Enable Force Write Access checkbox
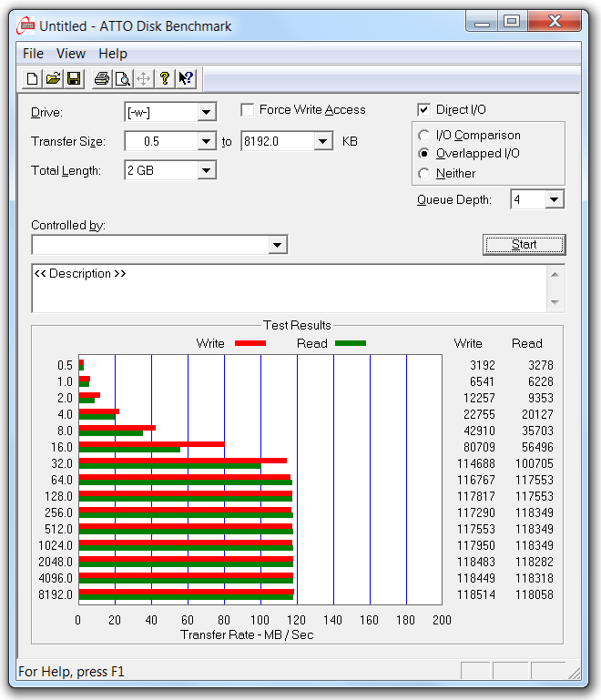The image size is (601, 700). tap(248, 110)
